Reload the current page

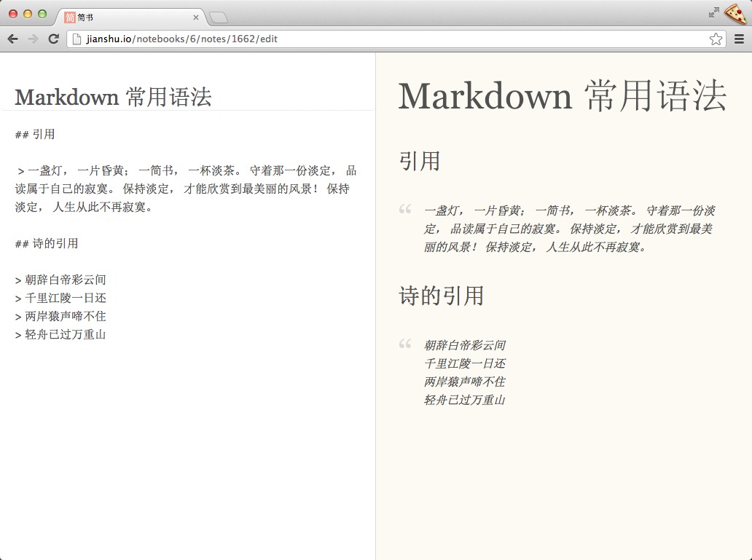[x=53, y=39]
